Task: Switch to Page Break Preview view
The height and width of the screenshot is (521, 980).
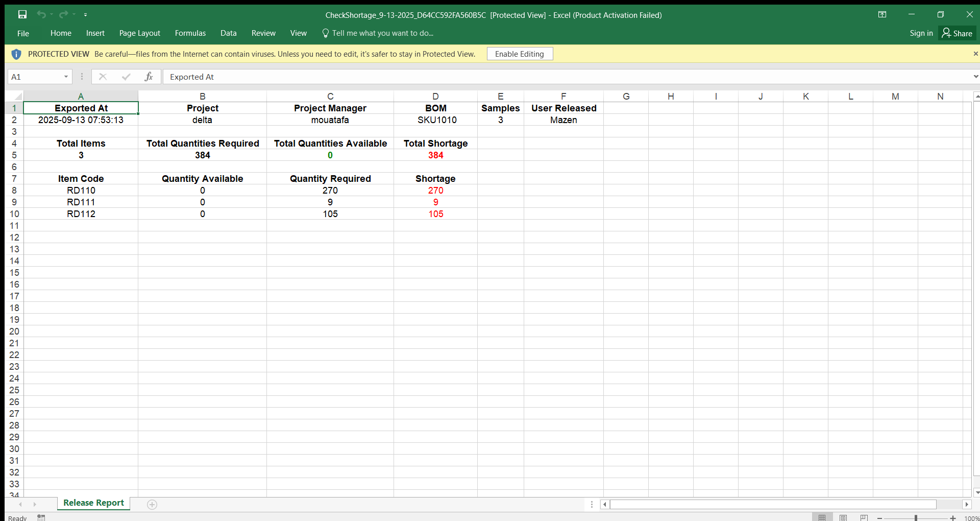Action: click(864, 517)
